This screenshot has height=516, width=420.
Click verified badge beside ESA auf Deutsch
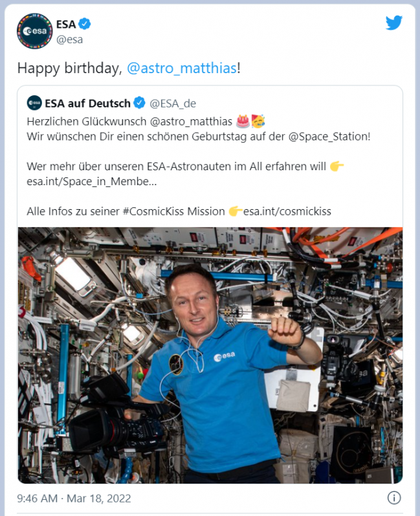tap(139, 103)
